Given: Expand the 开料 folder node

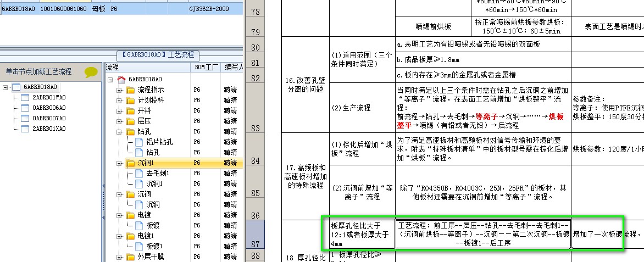Looking at the screenshot, I should (119, 111).
